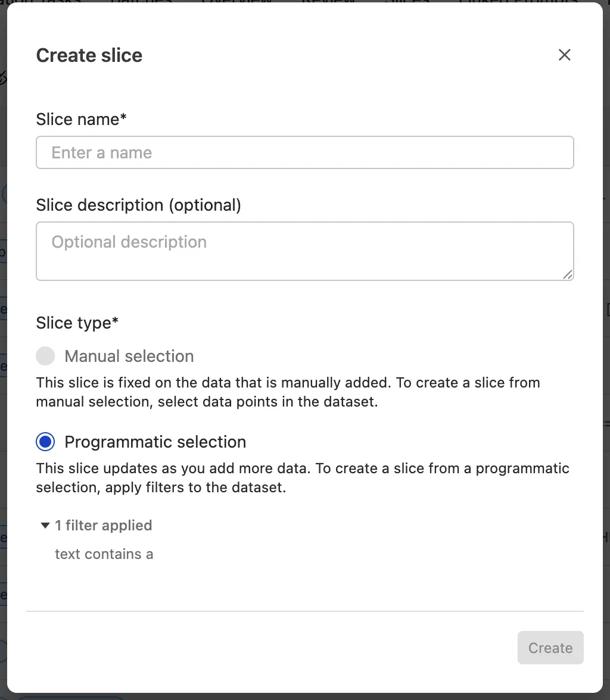The width and height of the screenshot is (610, 700).
Task: Open the Overview tab in the background
Action: click(236, 3)
